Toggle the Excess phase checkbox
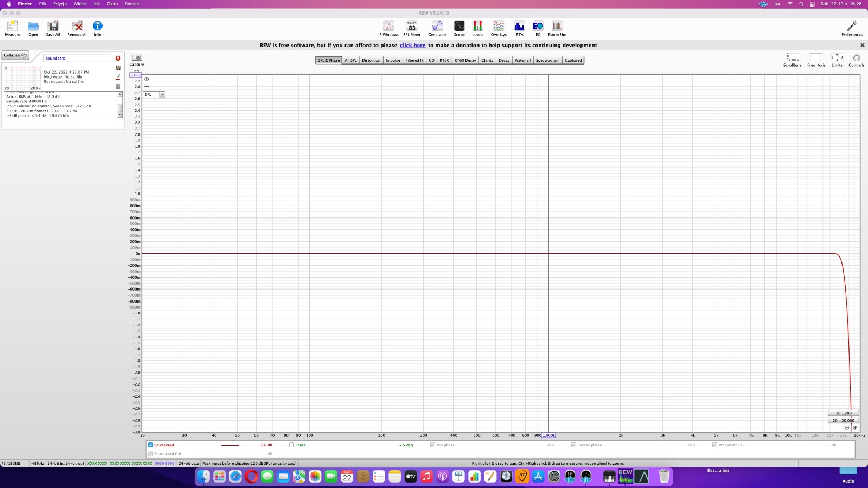Screen dimensions: 868x488 573,445
